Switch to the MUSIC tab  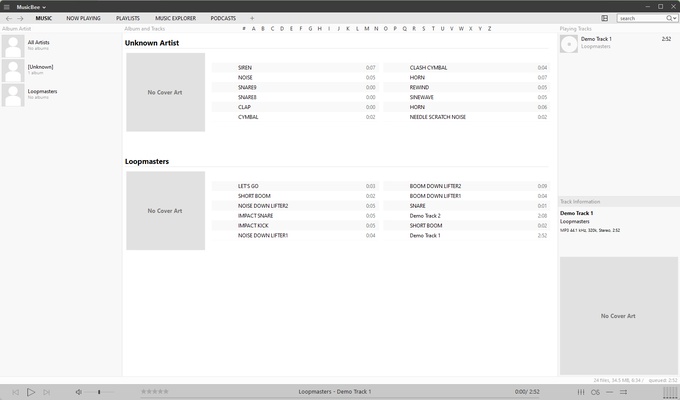click(43, 18)
